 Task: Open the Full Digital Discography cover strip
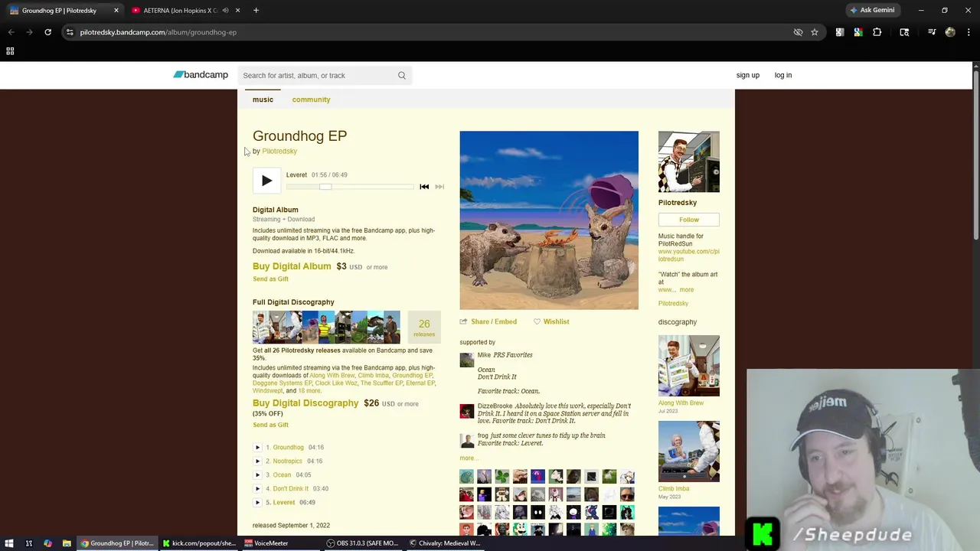326,328
